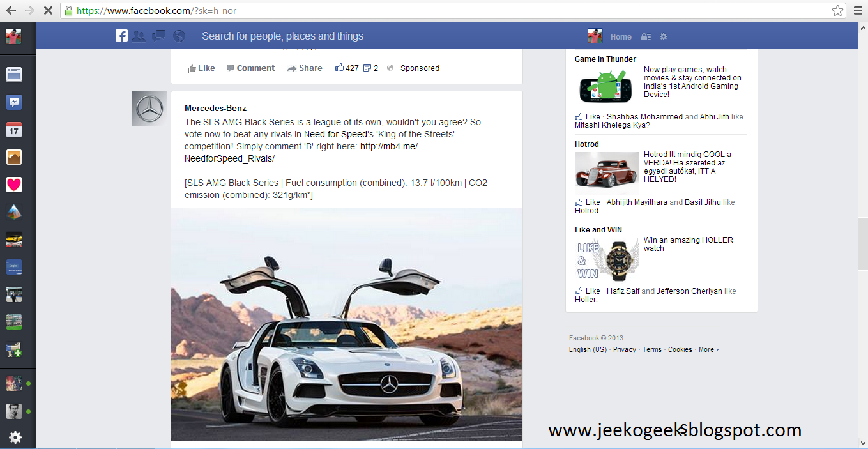
Task: Go back using browser back arrow
Action: point(11,11)
